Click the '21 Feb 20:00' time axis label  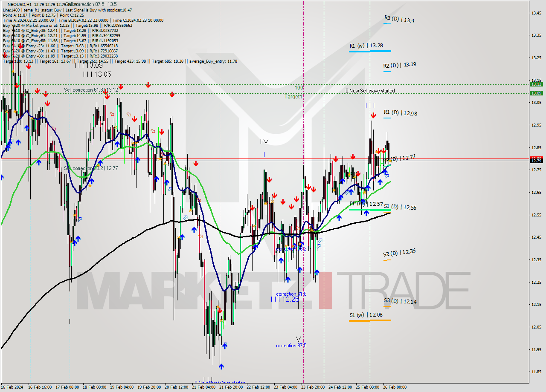pyautogui.click(x=231, y=387)
